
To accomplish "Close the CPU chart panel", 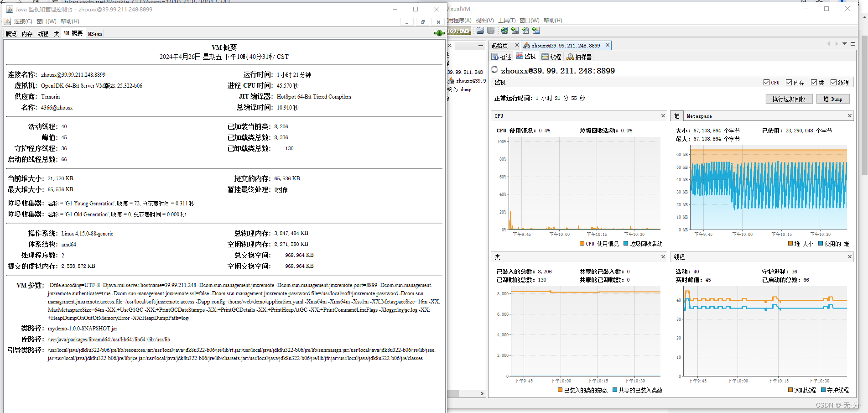I will click(x=663, y=116).
